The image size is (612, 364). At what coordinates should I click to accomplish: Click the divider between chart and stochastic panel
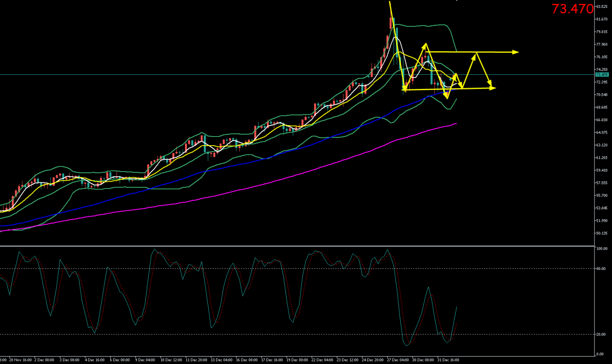[297, 246]
